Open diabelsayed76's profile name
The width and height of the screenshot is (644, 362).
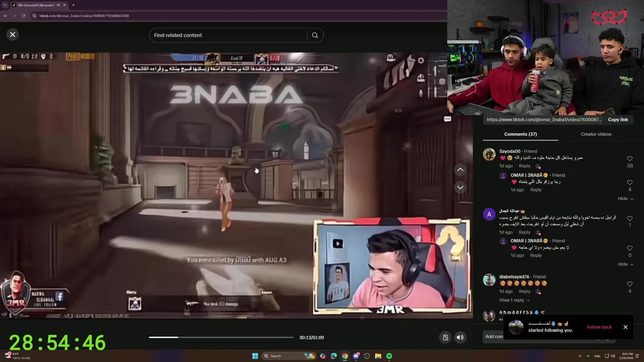pos(514,277)
